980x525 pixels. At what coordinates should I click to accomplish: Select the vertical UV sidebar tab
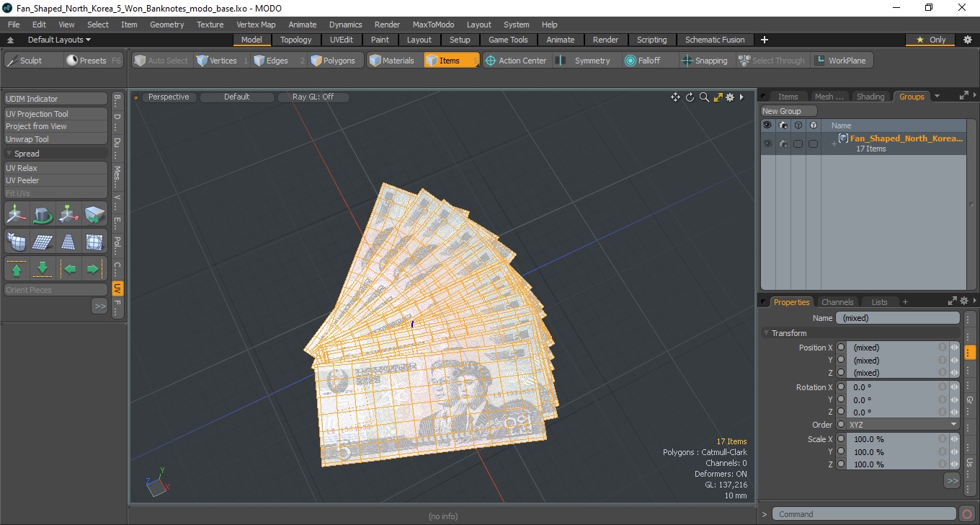pos(117,288)
